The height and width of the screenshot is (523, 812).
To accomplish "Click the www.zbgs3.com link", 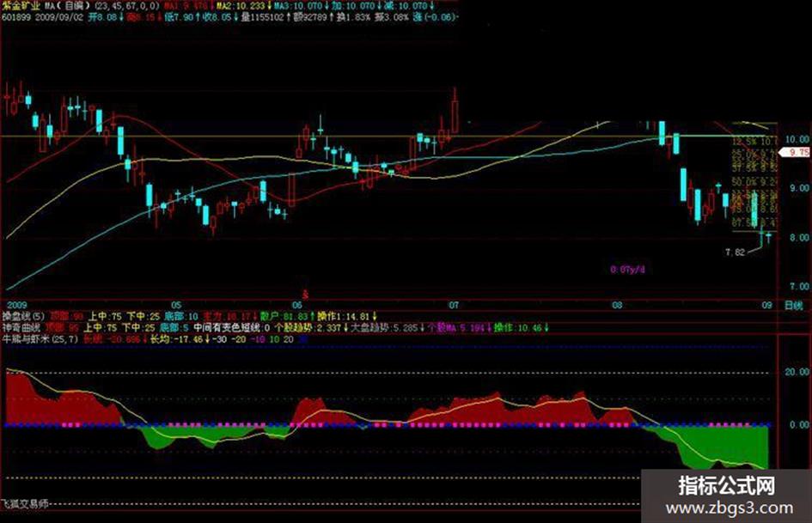I will click(730, 508).
